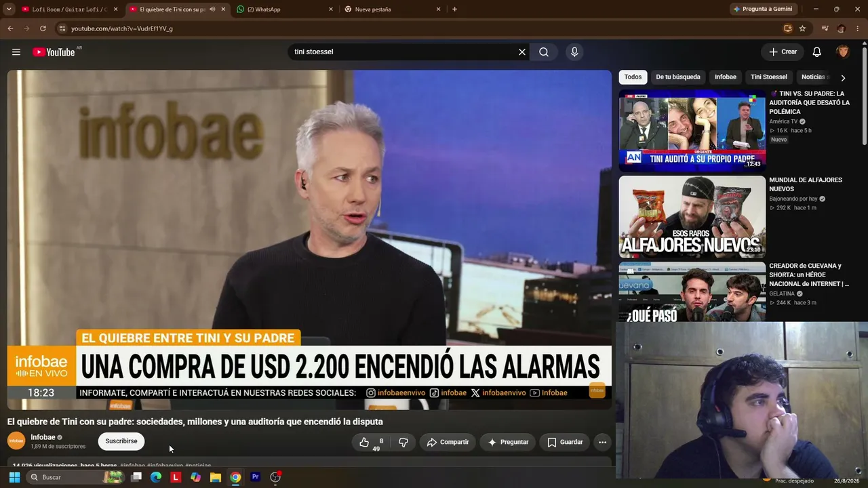
Task: Open a new browser tab with plus button
Action: click(x=454, y=9)
